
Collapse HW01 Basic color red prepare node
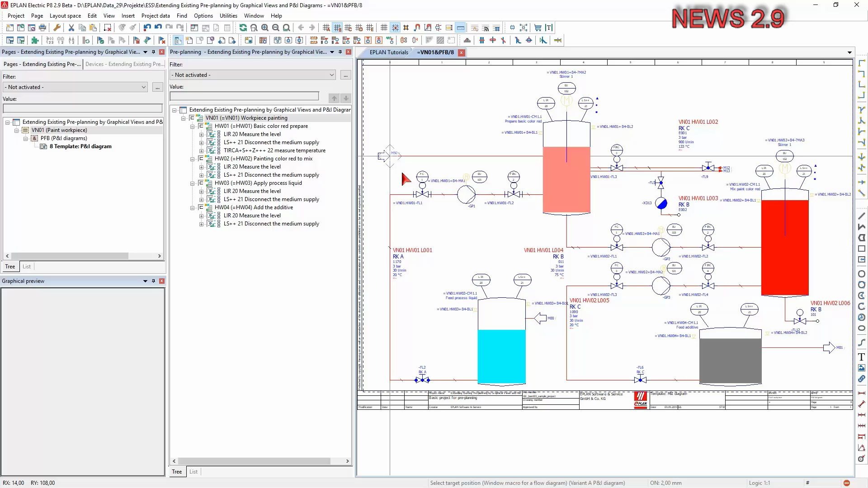coord(193,126)
